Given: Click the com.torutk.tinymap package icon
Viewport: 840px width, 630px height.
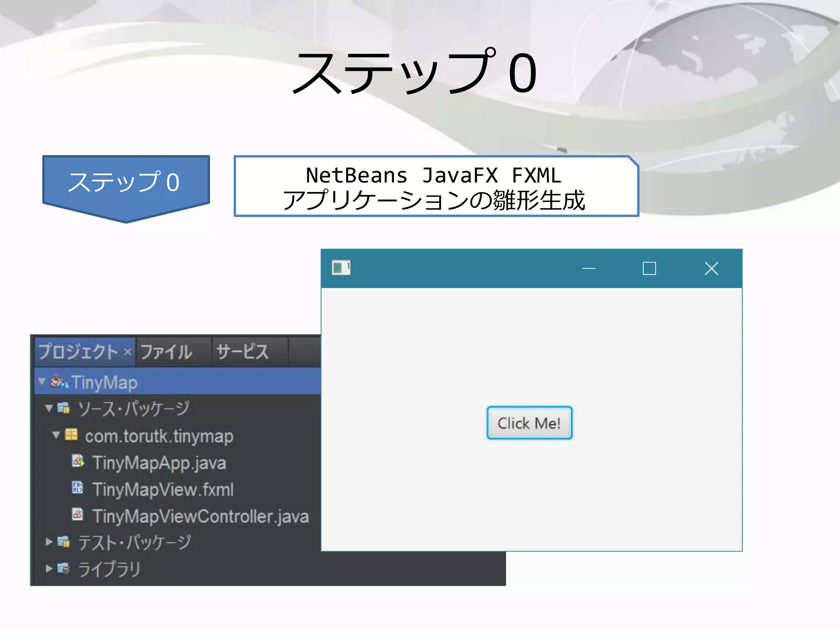Looking at the screenshot, I should (x=71, y=435).
